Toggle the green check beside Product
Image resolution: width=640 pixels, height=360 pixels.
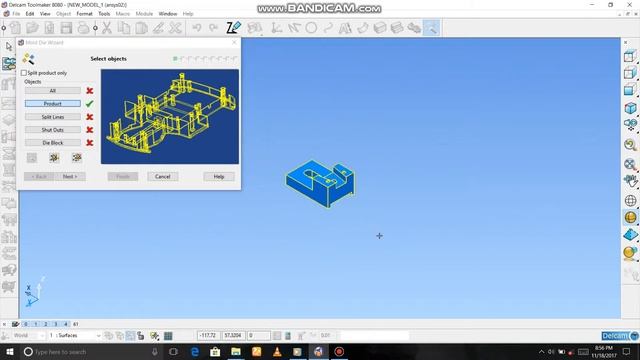[89, 104]
